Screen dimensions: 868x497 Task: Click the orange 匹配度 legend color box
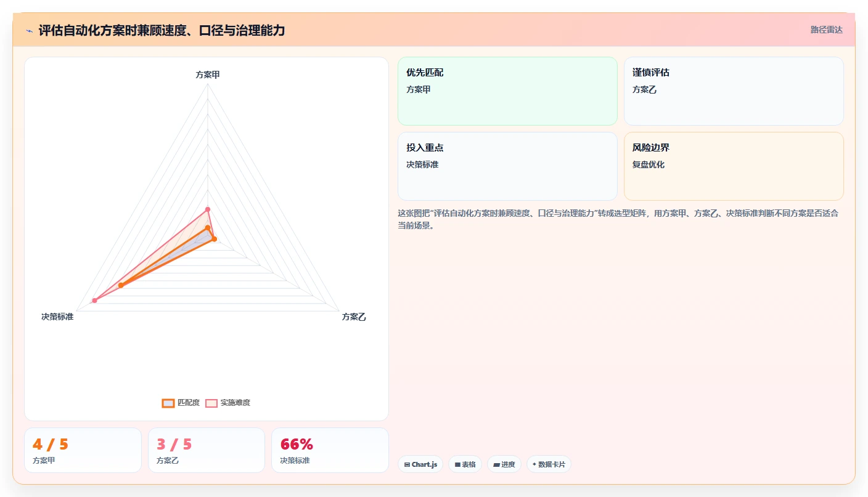(168, 403)
